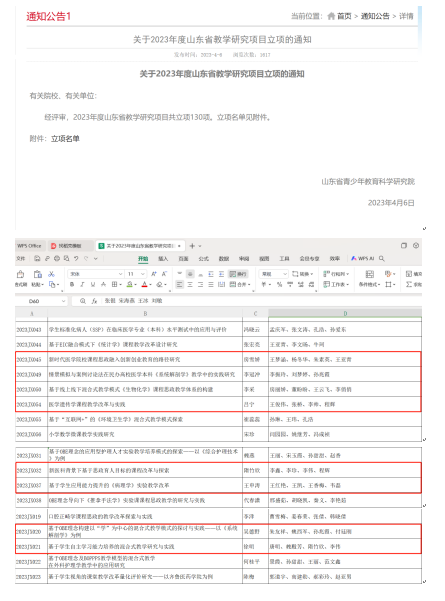This screenshot has width=445, height=601.
Task: Go to 首页 in the breadcrumb
Action: point(344,16)
